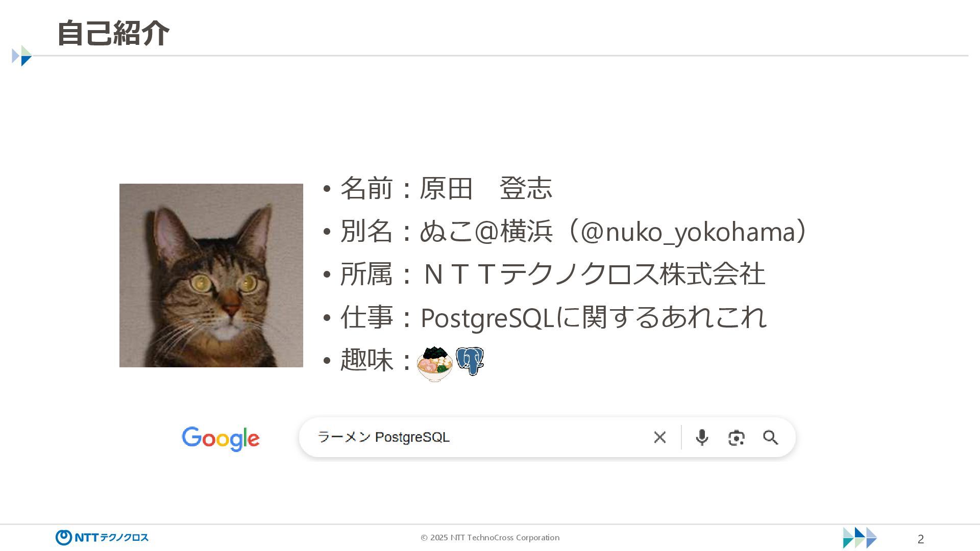Click the copyright NTT TechnoCross Corporation text
Viewport: 980px width, 551px height.
tap(490, 537)
